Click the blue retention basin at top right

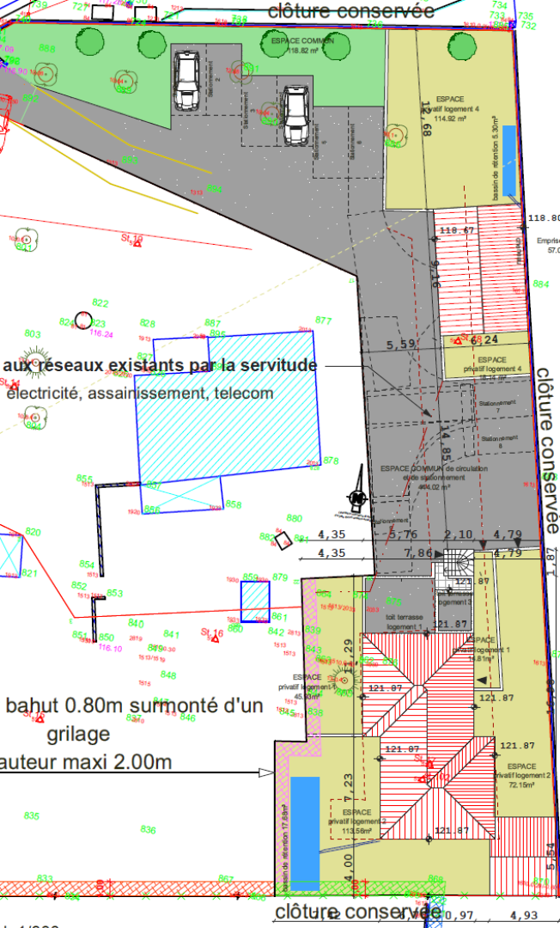pyautogui.click(x=508, y=160)
